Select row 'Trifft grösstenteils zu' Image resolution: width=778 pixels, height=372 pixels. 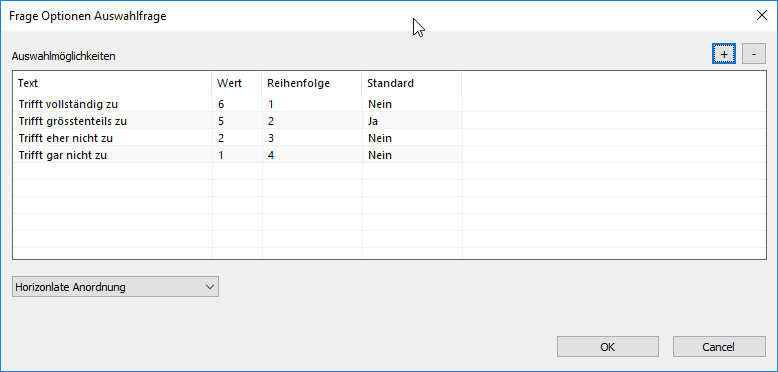389,121
